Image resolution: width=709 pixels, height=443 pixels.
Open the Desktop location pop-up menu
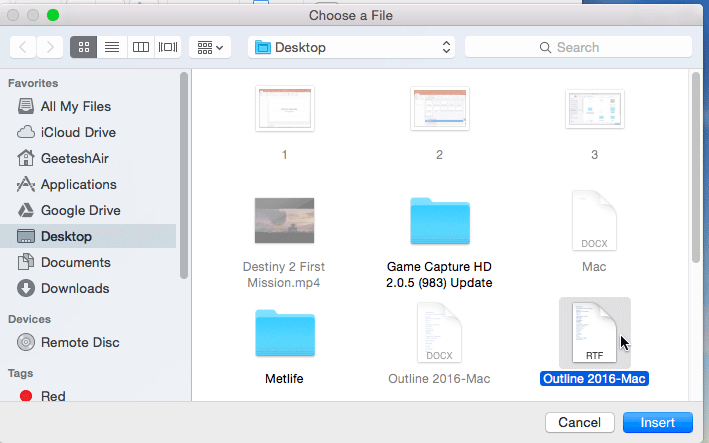point(351,47)
